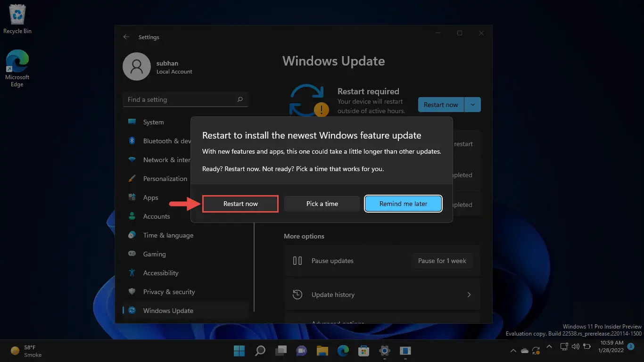Open Microsoft Store from the taskbar
The width and height of the screenshot is (644, 362).
pyautogui.click(x=364, y=351)
